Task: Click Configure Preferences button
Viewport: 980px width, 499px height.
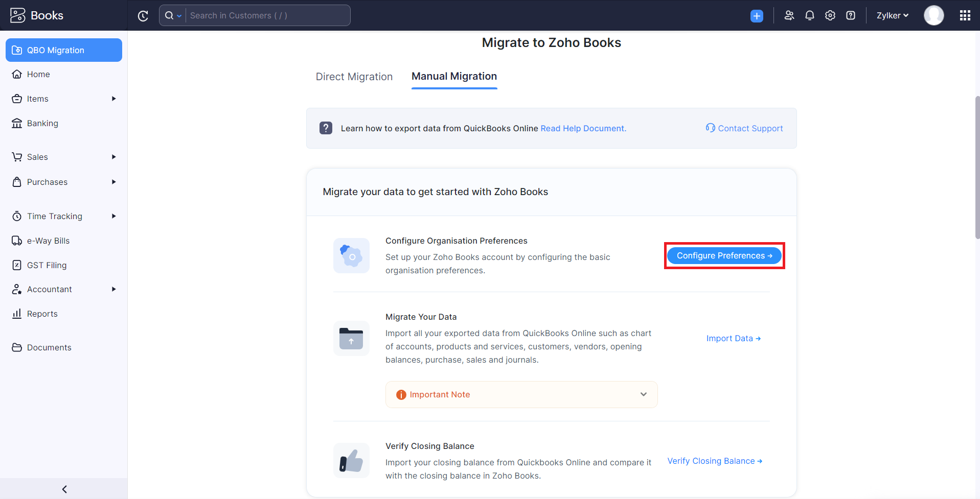Action: (x=724, y=255)
